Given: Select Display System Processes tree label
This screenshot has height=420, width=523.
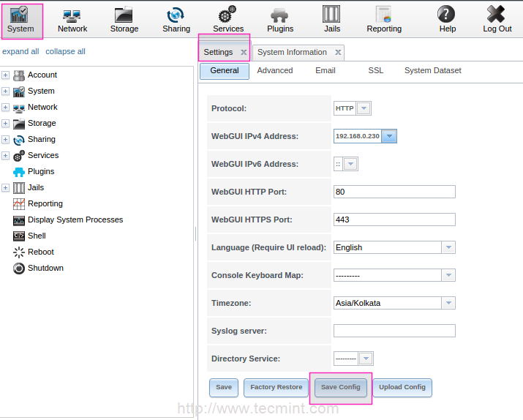Looking at the screenshot, I should (x=75, y=220).
